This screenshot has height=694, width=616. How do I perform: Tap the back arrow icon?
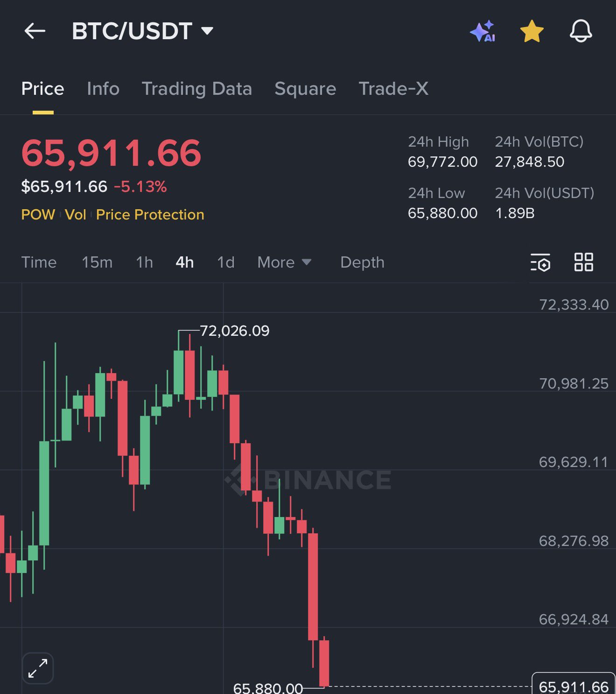35,31
